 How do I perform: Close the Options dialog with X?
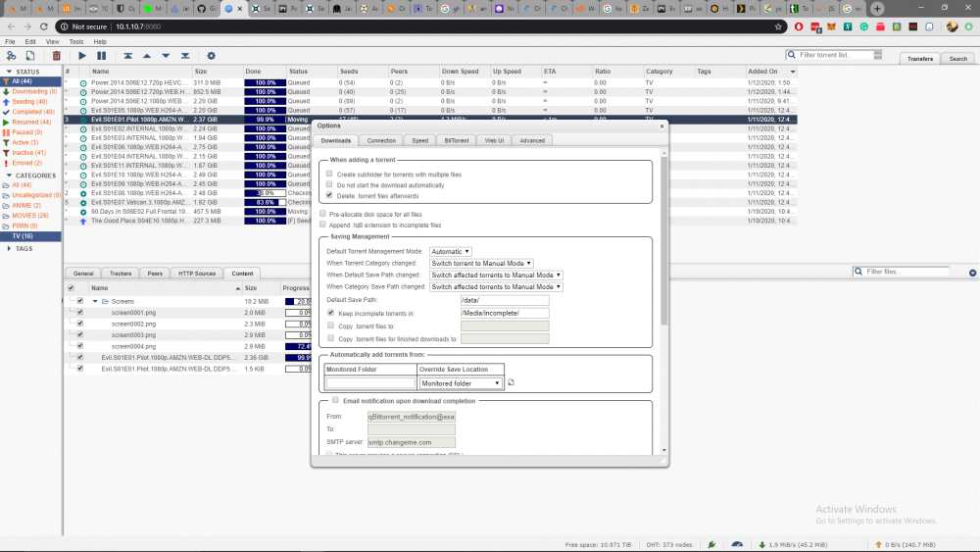661,125
